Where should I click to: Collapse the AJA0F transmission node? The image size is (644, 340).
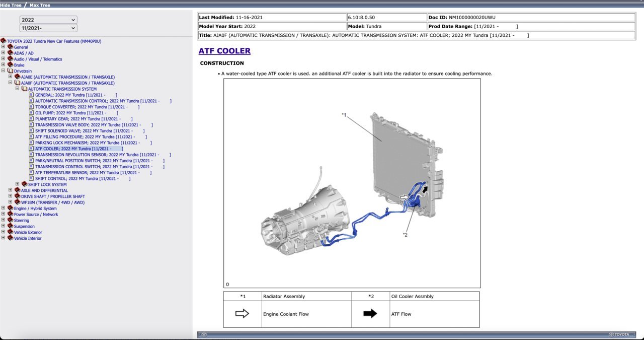(10, 83)
